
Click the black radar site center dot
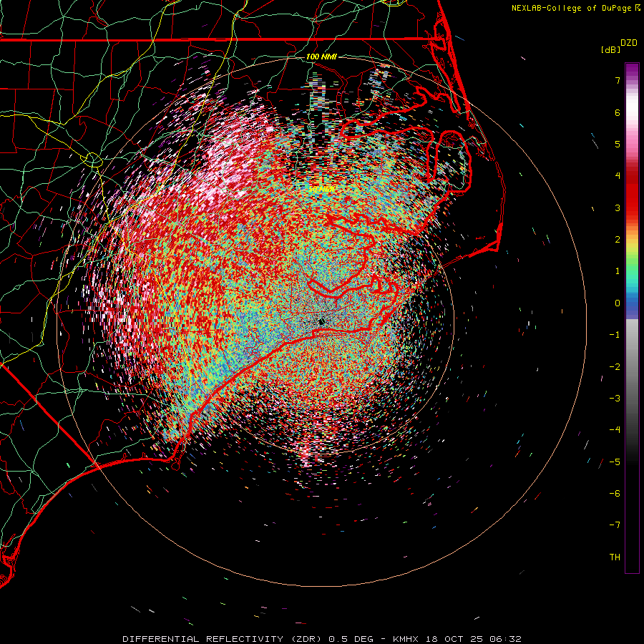tap(322, 321)
